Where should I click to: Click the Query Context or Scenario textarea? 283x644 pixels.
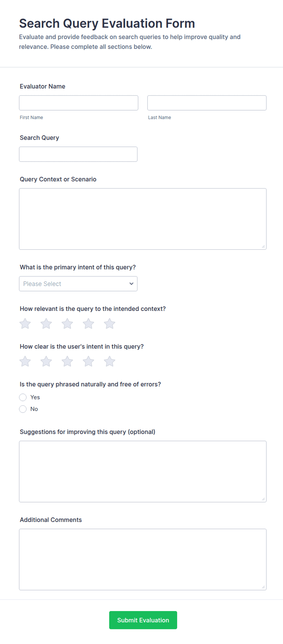coord(143,219)
